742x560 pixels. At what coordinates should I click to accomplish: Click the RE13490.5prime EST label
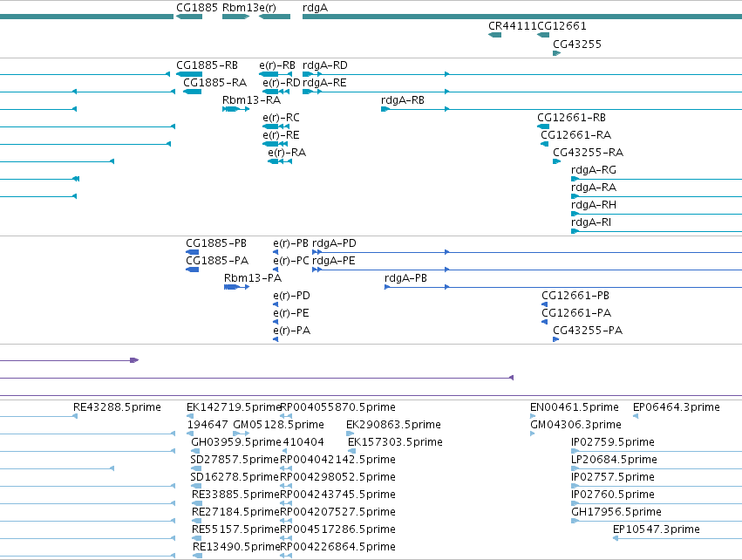click(236, 548)
